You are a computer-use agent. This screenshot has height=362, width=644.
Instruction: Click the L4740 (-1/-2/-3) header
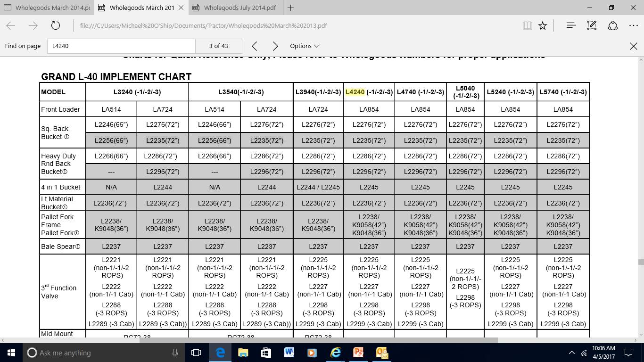421,92
